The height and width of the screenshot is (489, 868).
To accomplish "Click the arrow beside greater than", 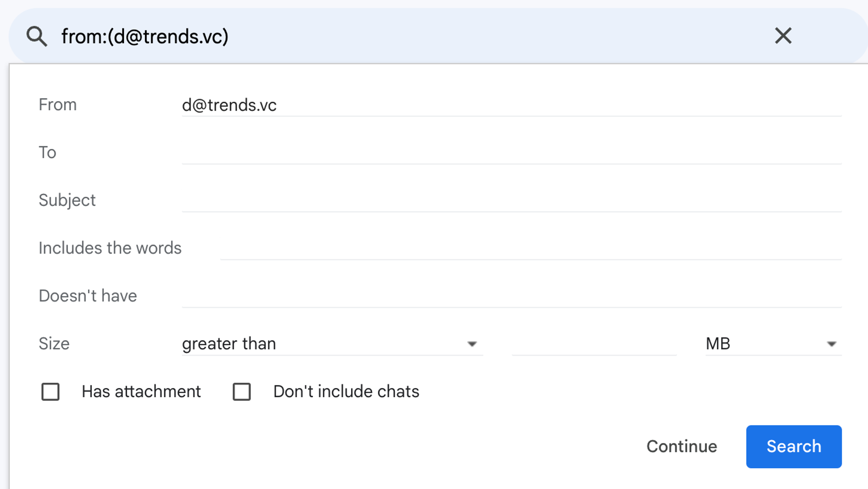I will click(472, 344).
